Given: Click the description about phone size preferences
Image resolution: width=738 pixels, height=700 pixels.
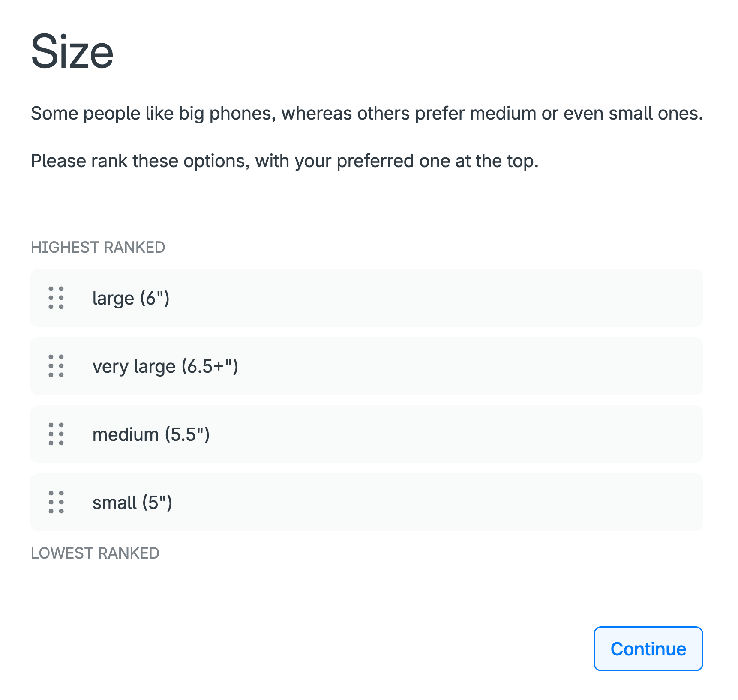Looking at the screenshot, I should click(367, 113).
